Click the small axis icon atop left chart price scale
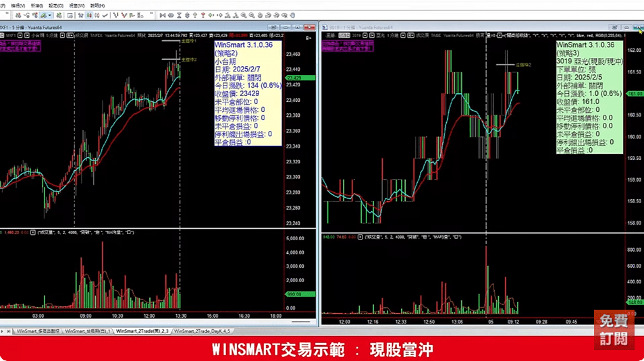Viewport: 644px width, 361px height. (x=308, y=38)
